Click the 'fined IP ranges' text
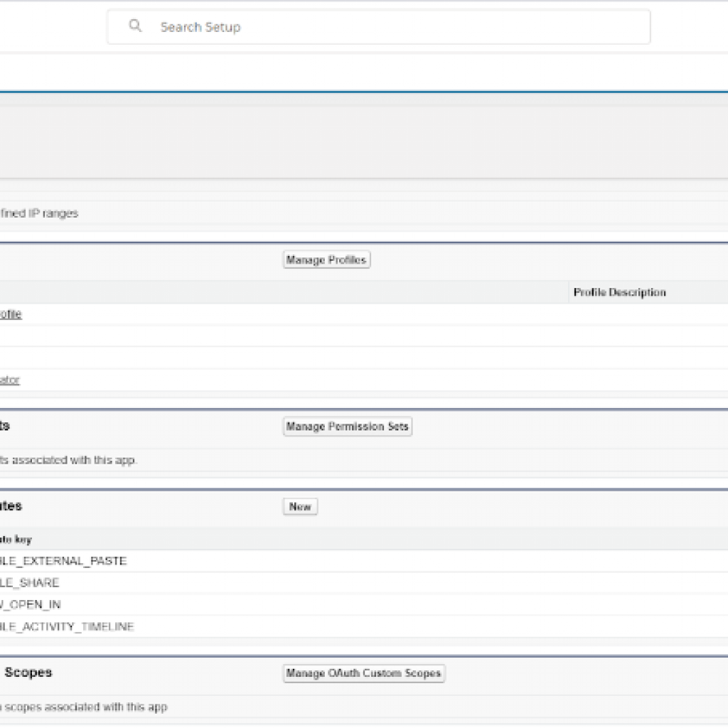This screenshot has height=728, width=728. [39, 213]
